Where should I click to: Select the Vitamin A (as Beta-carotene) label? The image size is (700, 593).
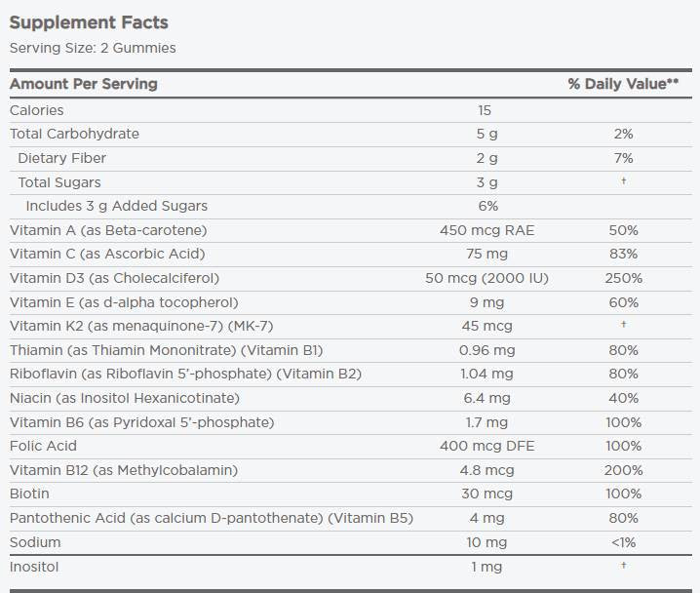coord(108,230)
